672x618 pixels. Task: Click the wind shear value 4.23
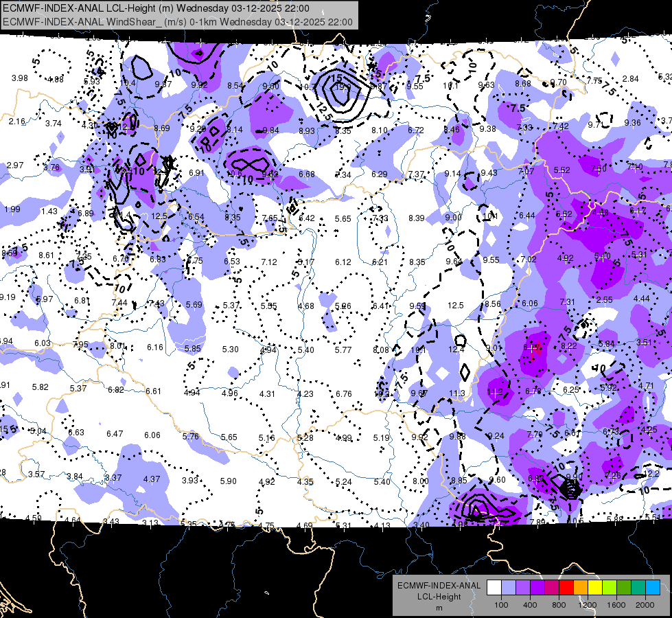(305, 393)
